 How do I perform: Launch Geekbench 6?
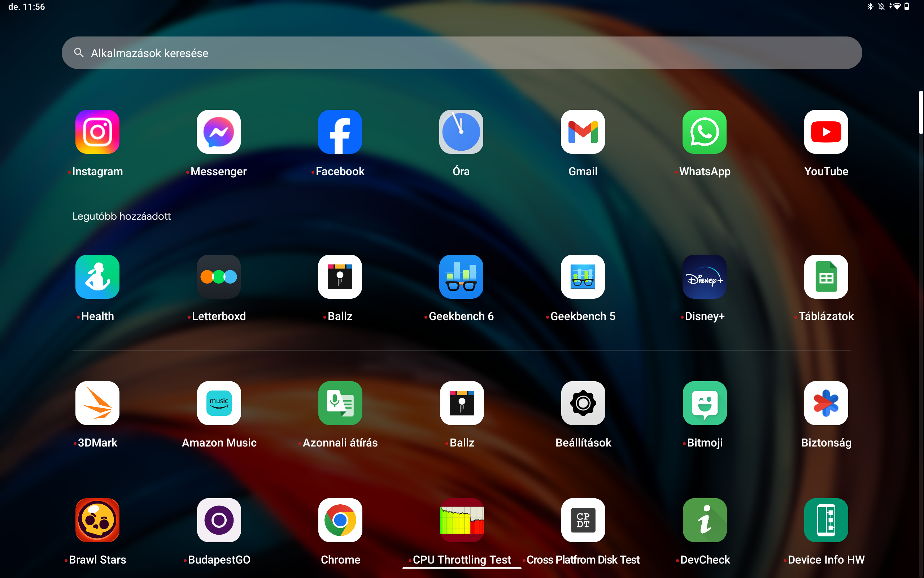[461, 277]
